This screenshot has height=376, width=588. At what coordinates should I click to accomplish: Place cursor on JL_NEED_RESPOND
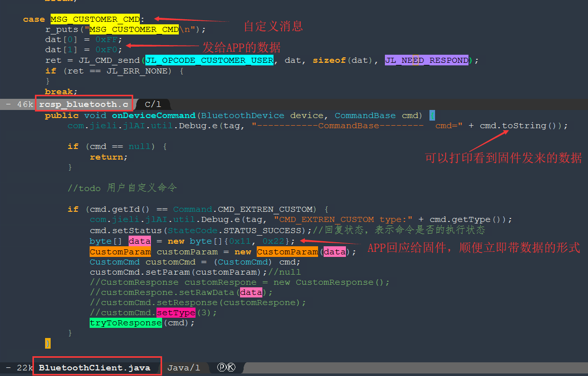coord(426,60)
